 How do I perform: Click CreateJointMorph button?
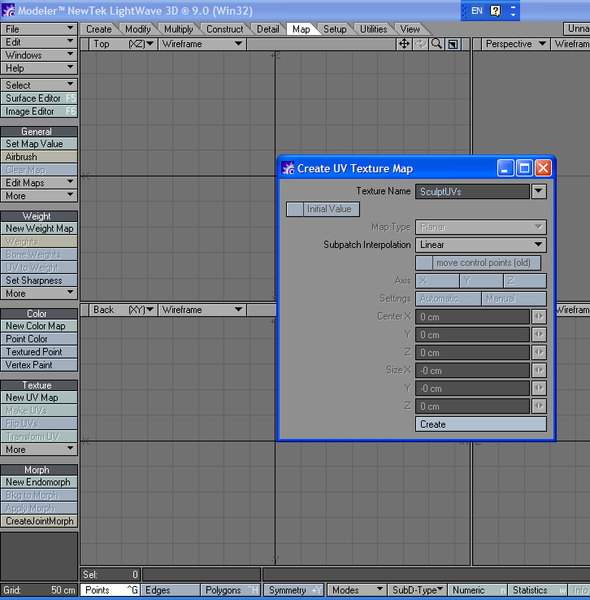[x=39, y=521]
